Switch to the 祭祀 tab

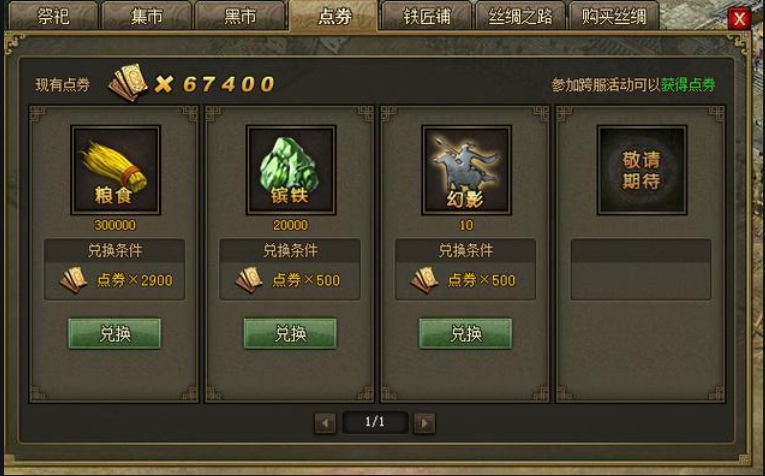tap(54, 16)
